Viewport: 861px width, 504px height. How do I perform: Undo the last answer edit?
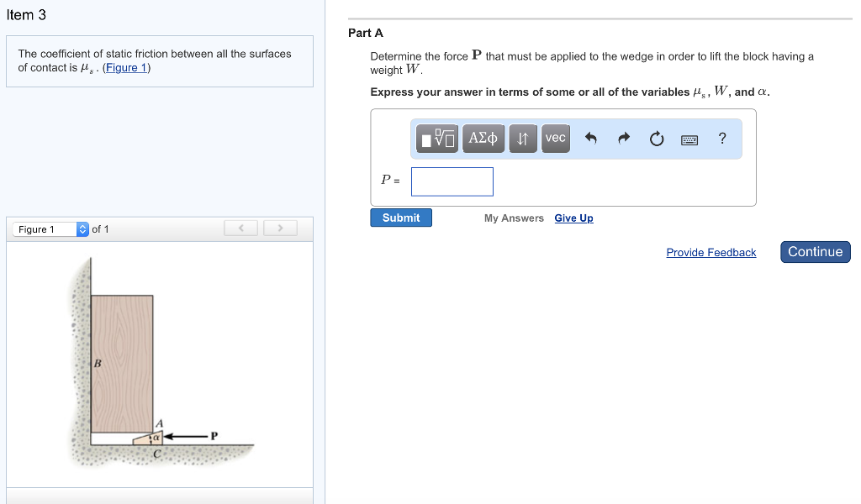tap(589, 139)
